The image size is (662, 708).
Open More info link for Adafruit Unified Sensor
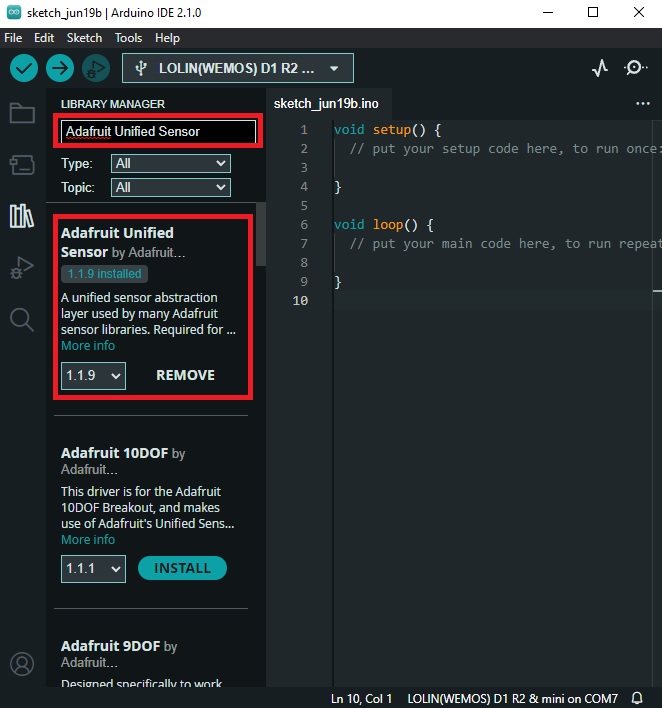tap(88, 345)
